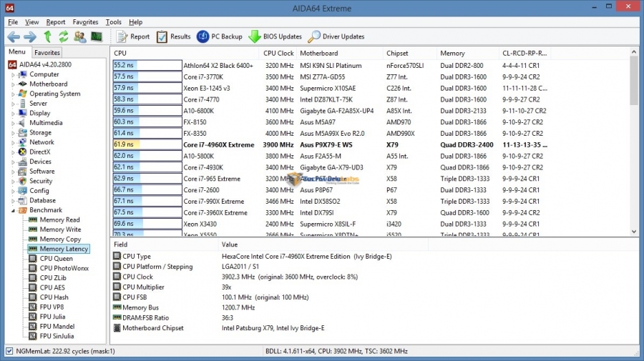Expand the Display tree node

(x=13, y=114)
